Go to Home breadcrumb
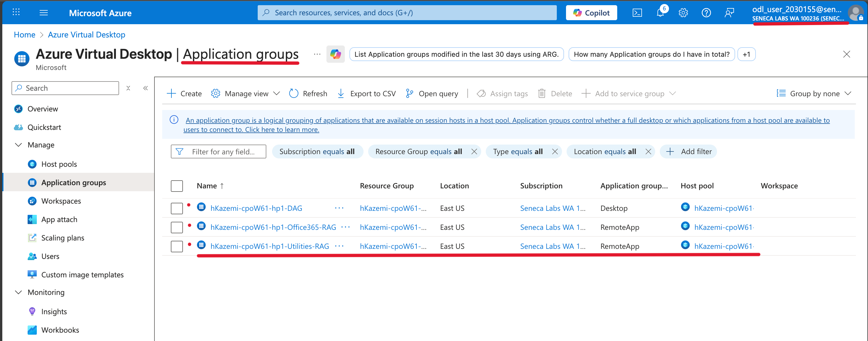This screenshot has width=868, height=341. coord(24,34)
